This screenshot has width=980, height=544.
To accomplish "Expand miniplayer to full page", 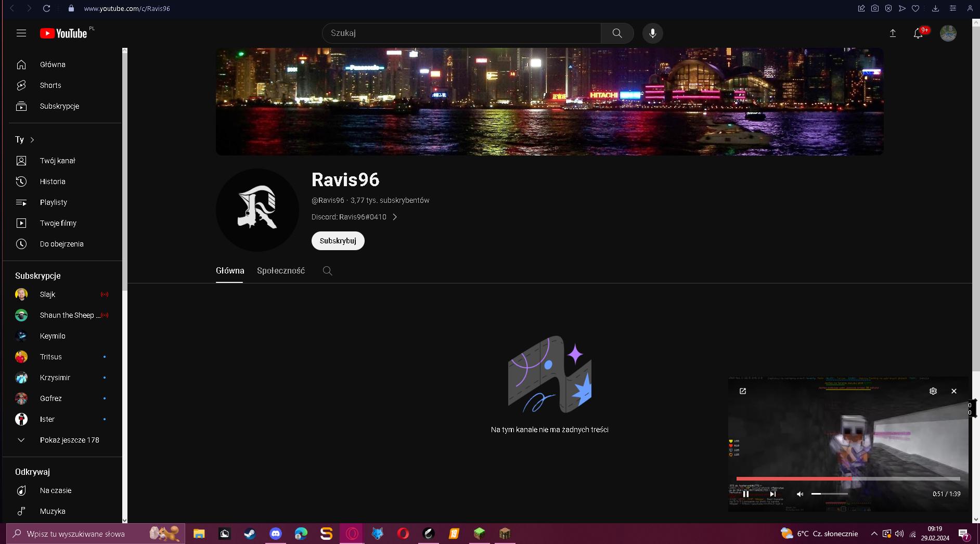I will [x=743, y=391].
